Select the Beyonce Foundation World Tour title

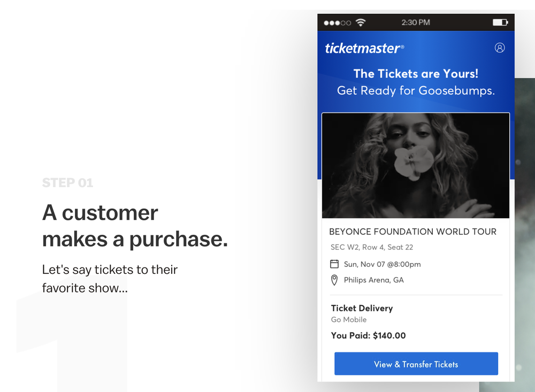pyautogui.click(x=412, y=232)
